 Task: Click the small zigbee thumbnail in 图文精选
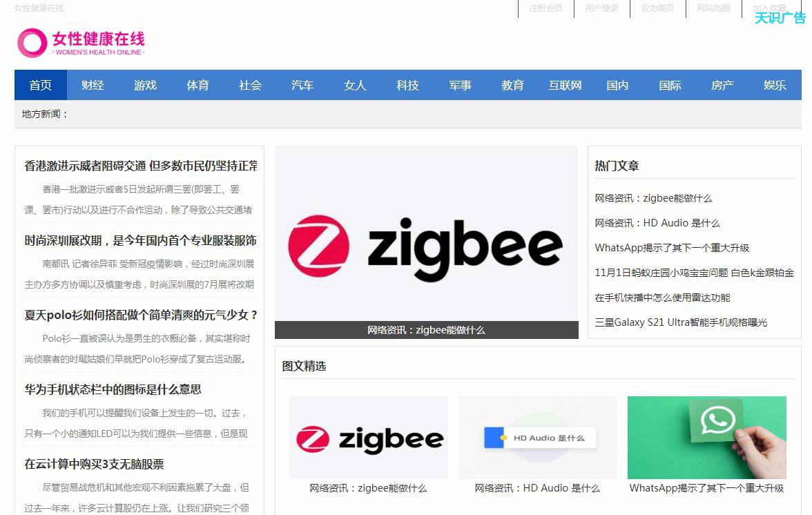368,438
